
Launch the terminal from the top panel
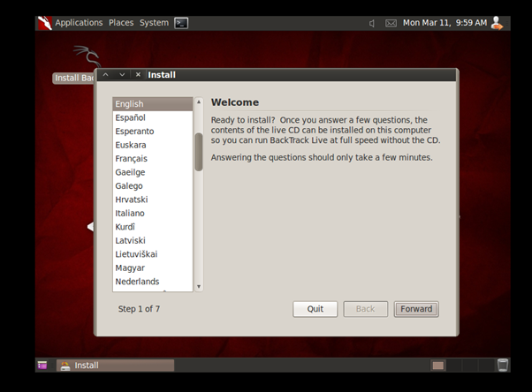click(181, 23)
